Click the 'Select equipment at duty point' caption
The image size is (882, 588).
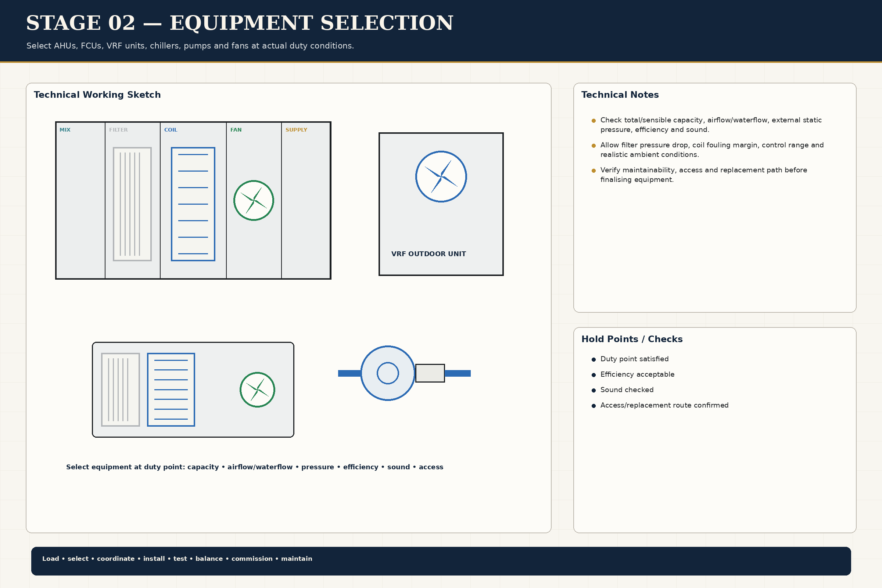tap(255, 467)
